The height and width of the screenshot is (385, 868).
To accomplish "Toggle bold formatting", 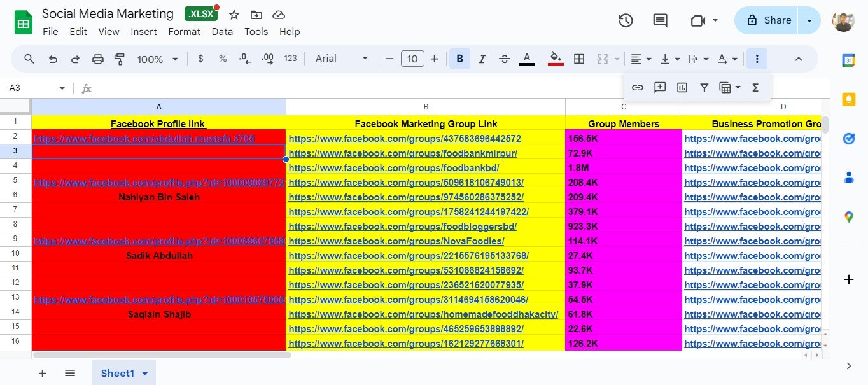I will coord(459,59).
